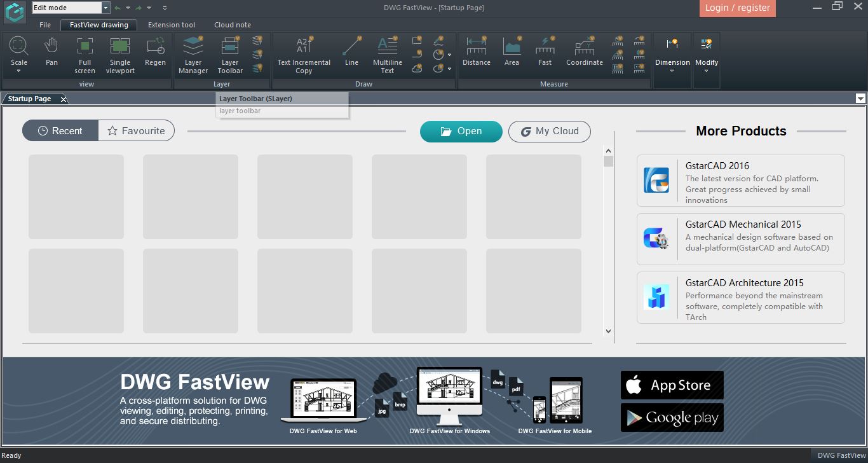Expand the Modify dropdown panel
The image size is (868, 463).
coord(706,71)
